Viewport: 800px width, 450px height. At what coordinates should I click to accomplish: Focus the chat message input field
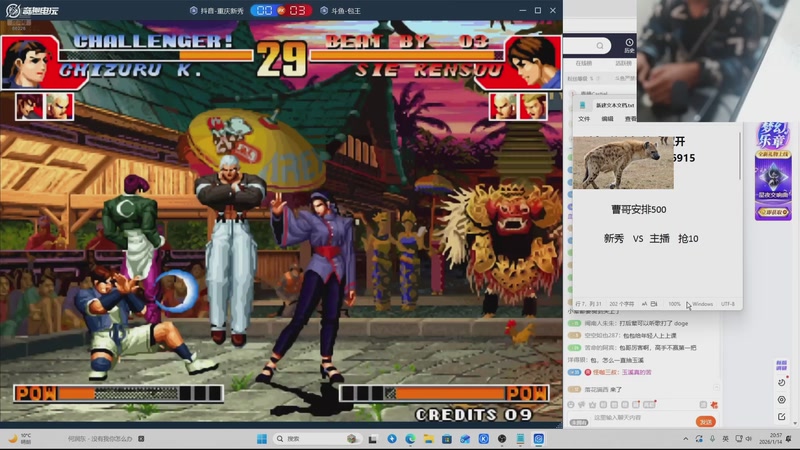tap(640, 418)
